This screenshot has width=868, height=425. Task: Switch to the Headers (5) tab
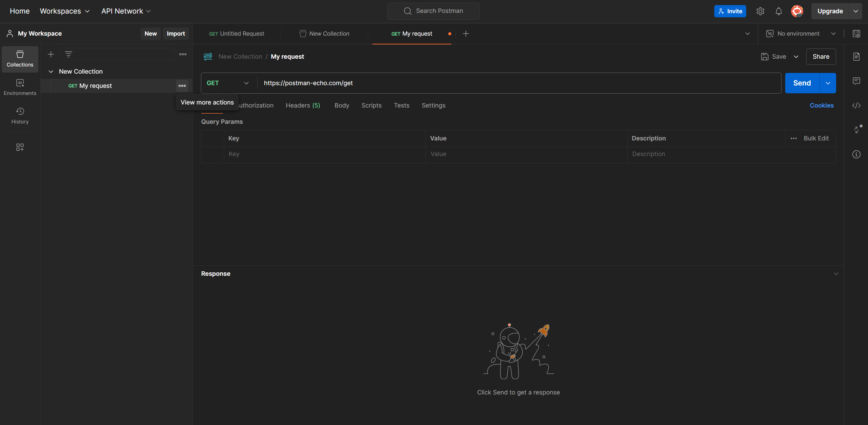click(x=303, y=105)
